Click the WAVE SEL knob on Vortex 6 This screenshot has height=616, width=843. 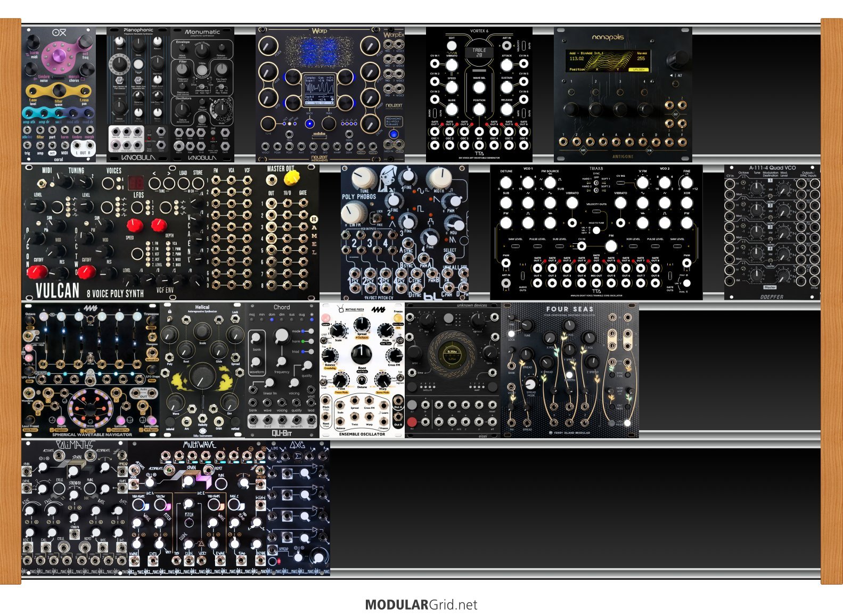click(x=479, y=88)
